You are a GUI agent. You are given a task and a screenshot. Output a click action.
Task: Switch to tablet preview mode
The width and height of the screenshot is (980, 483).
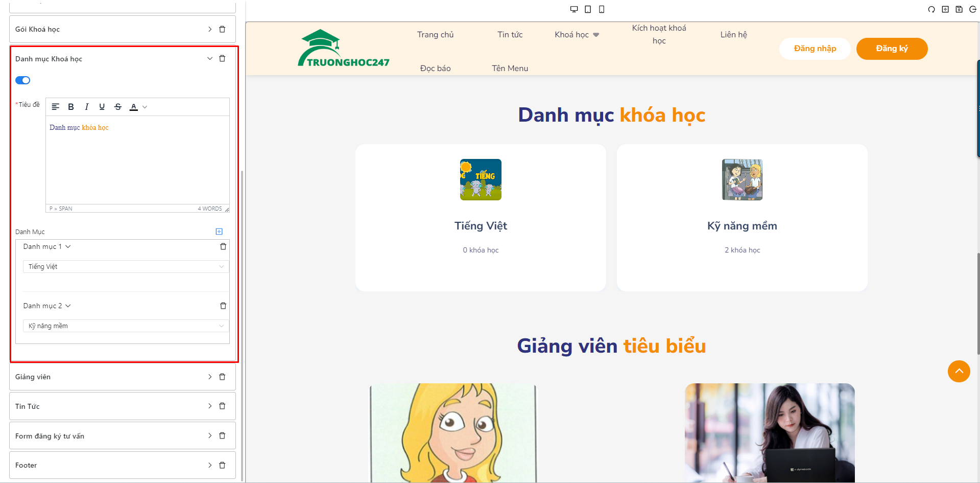pyautogui.click(x=588, y=9)
